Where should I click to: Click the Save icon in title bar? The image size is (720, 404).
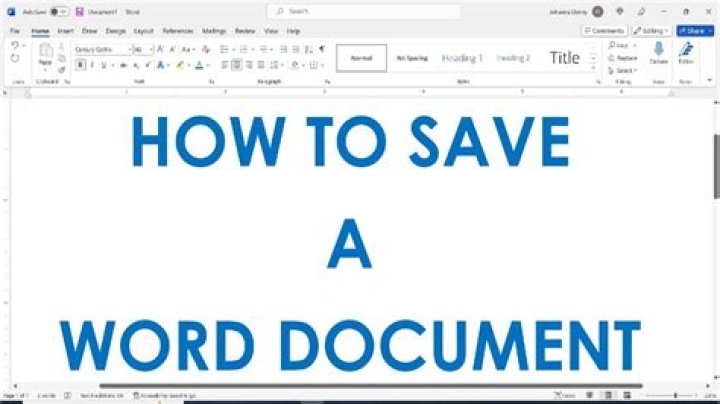coord(79,11)
